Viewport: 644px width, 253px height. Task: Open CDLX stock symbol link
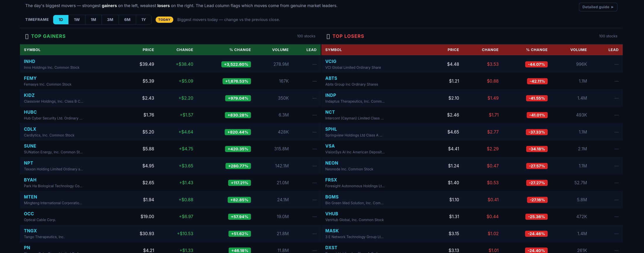pyautogui.click(x=30, y=129)
